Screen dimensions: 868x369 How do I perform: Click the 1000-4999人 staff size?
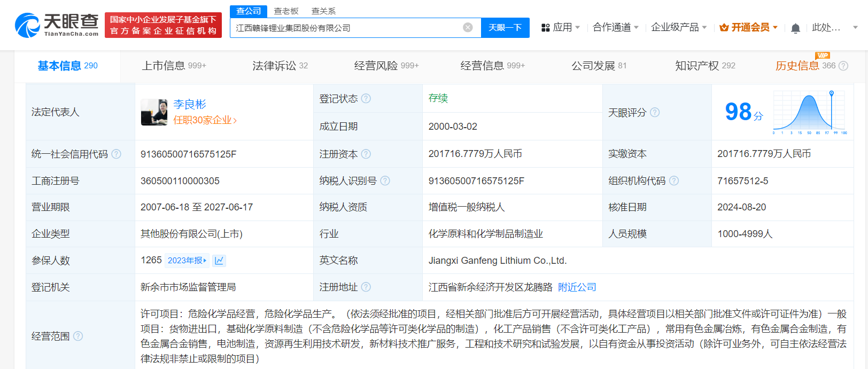point(745,234)
